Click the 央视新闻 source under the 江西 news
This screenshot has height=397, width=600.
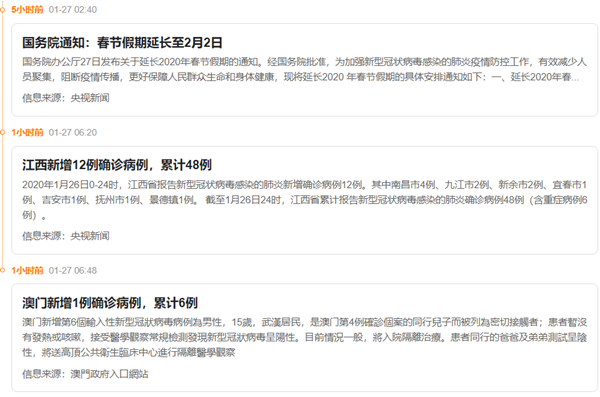pos(90,236)
